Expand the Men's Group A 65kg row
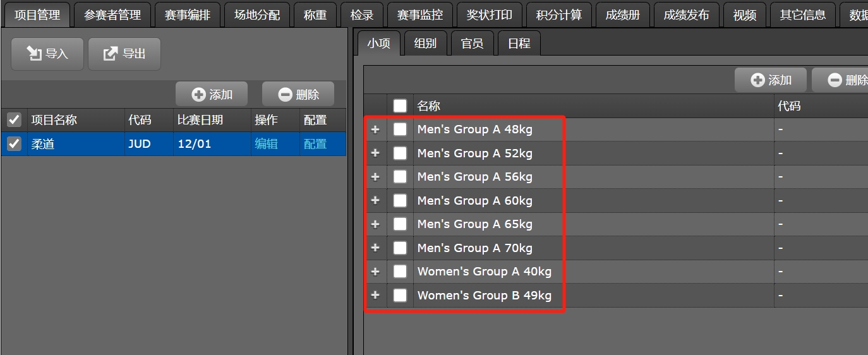The image size is (868, 355). (375, 224)
